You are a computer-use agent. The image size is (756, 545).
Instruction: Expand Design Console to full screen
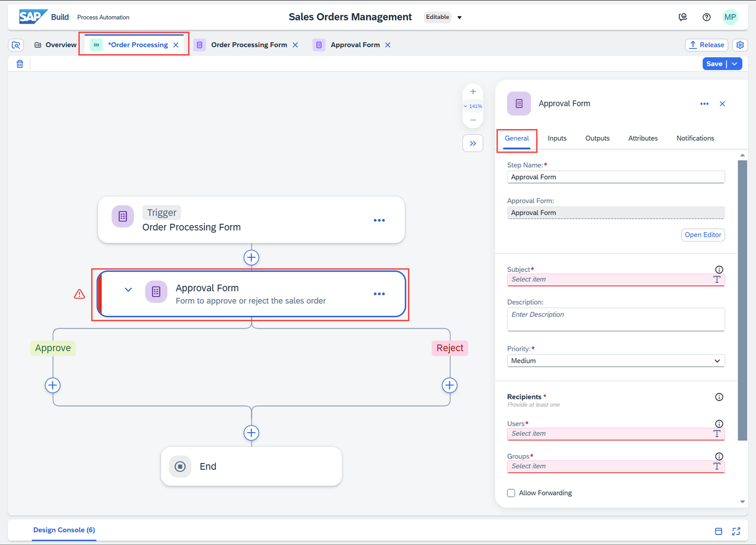736,531
